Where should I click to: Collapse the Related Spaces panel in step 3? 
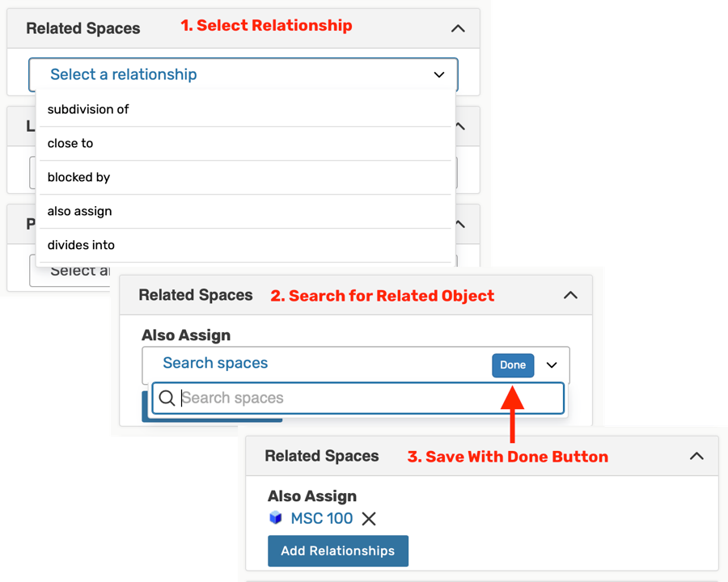(x=696, y=456)
